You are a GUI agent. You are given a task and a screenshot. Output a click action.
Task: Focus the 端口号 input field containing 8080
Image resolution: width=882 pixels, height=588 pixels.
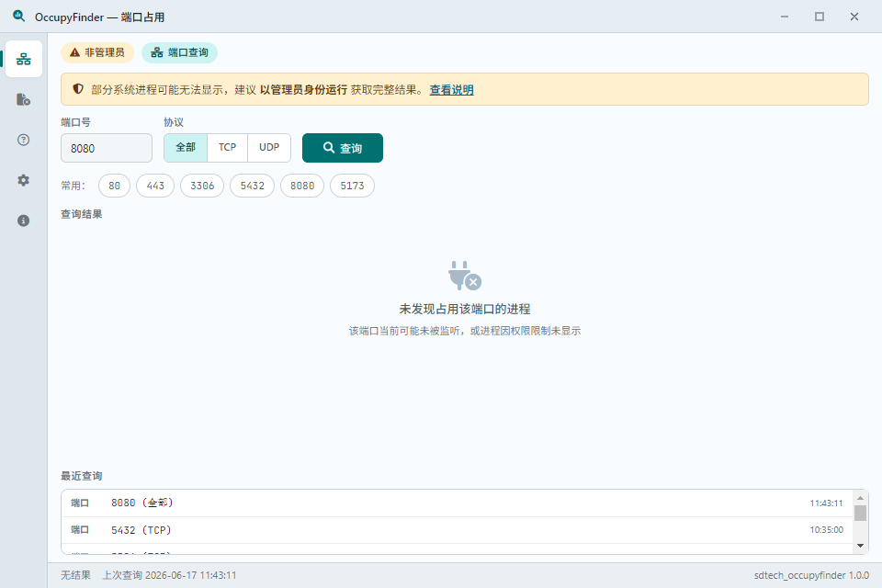(107, 148)
